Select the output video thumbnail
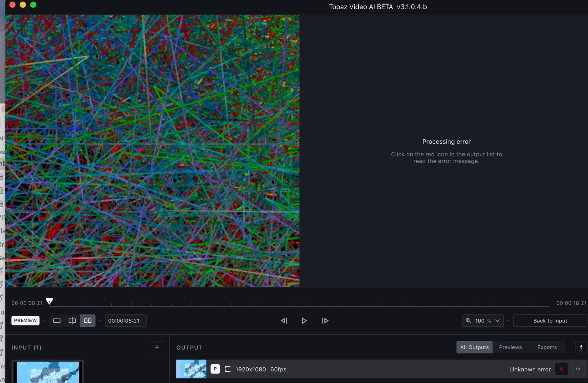The image size is (588, 383). 191,369
